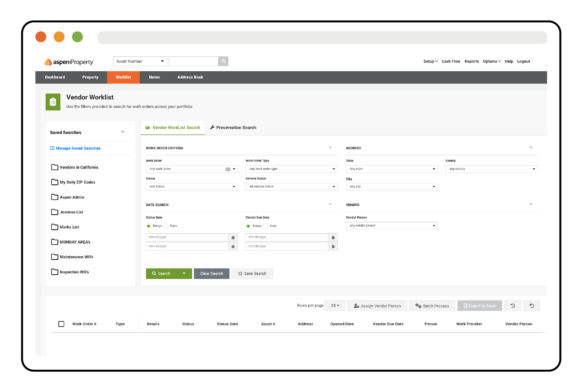Open the Worklist navigation tab
This screenshot has height=392, width=588.
pyautogui.click(x=123, y=77)
